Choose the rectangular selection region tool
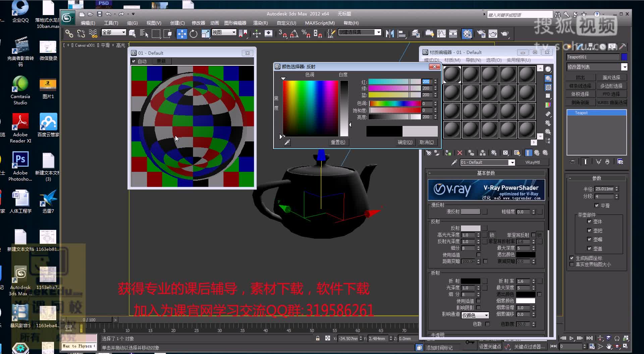The width and height of the screenshot is (644, 354). 156,33
